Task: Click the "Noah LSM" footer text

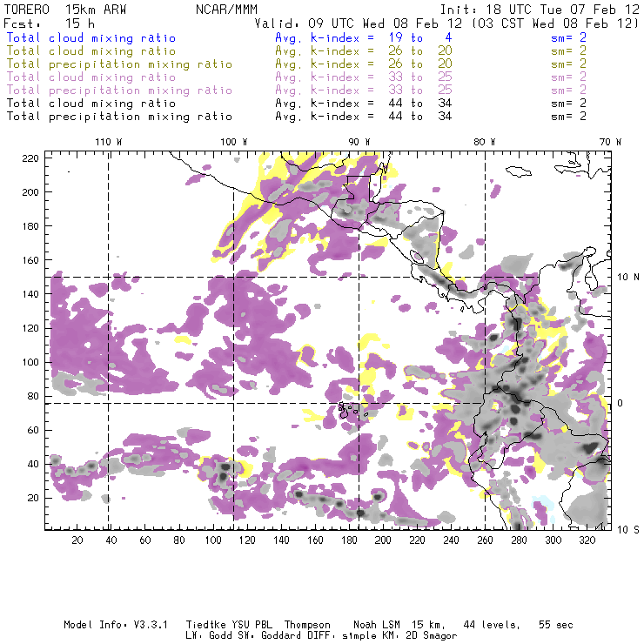Action: pos(377,625)
